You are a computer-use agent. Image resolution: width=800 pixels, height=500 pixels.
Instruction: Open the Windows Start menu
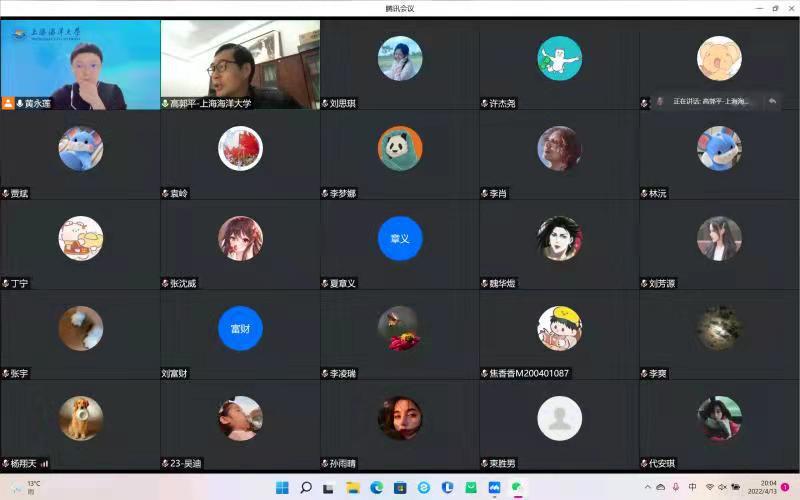tap(282, 487)
